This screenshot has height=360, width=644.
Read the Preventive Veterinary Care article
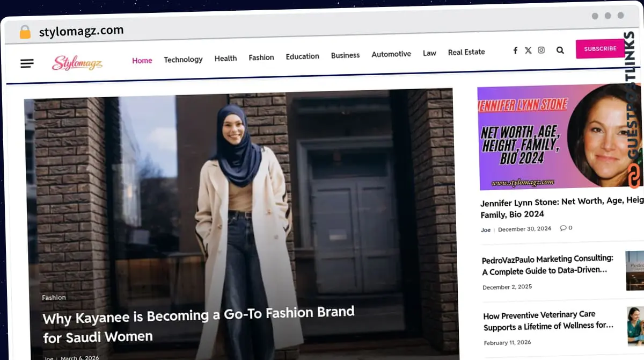click(548, 320)
